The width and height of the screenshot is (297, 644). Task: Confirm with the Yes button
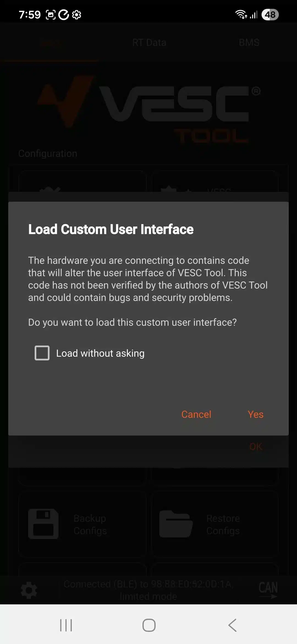(255, 414)
